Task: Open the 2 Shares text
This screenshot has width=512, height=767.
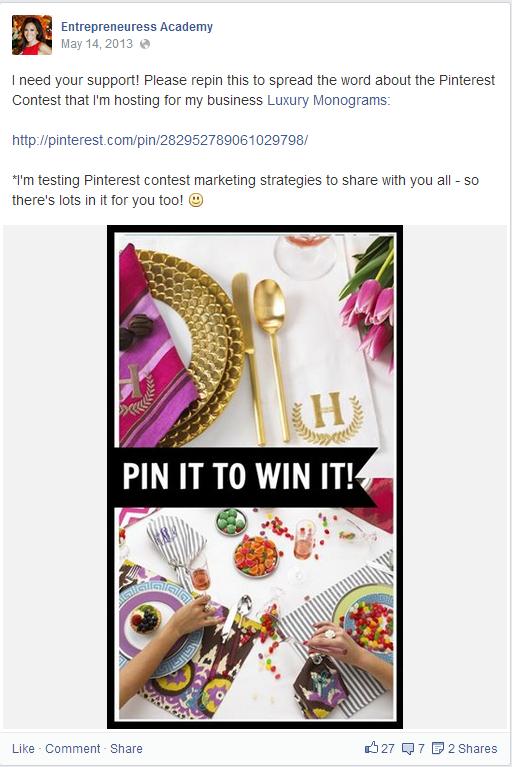Action: (x=472, y=749)
